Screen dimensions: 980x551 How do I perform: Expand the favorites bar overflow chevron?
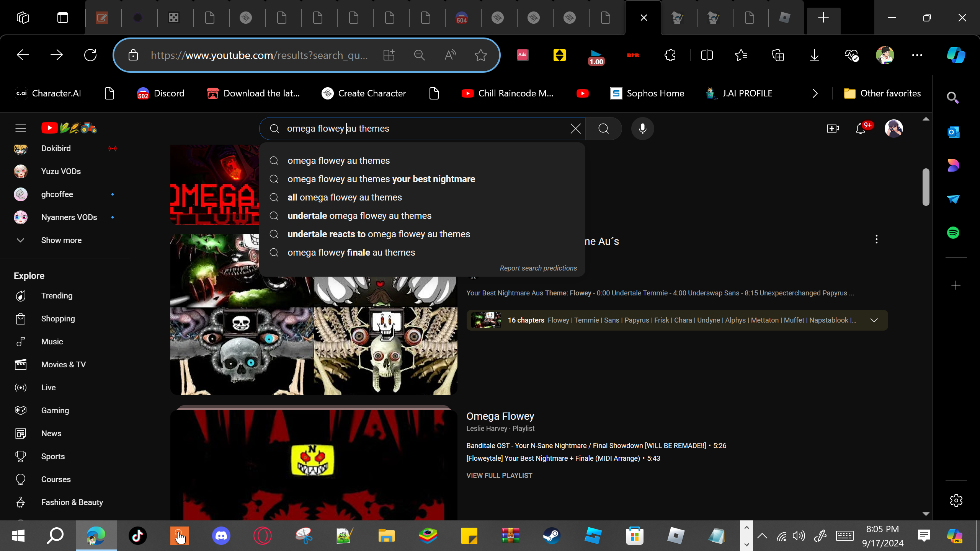815,93
